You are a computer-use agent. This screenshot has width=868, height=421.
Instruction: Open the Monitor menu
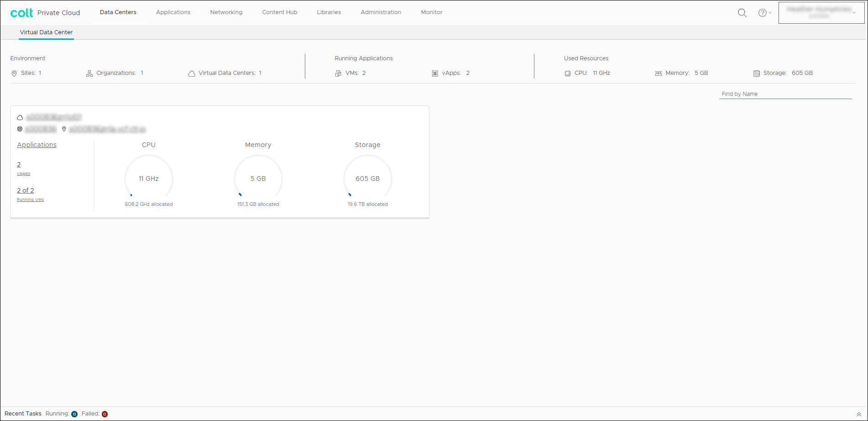coord(432,12)
